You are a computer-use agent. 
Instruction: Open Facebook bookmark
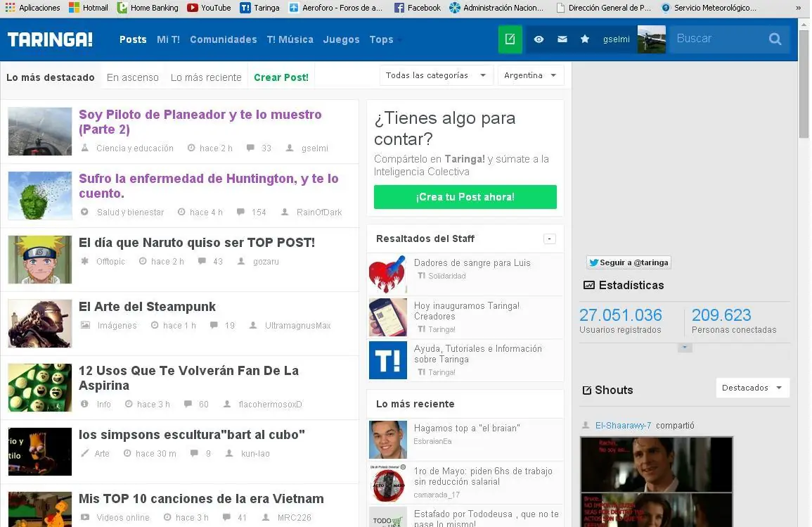(418, 8)
